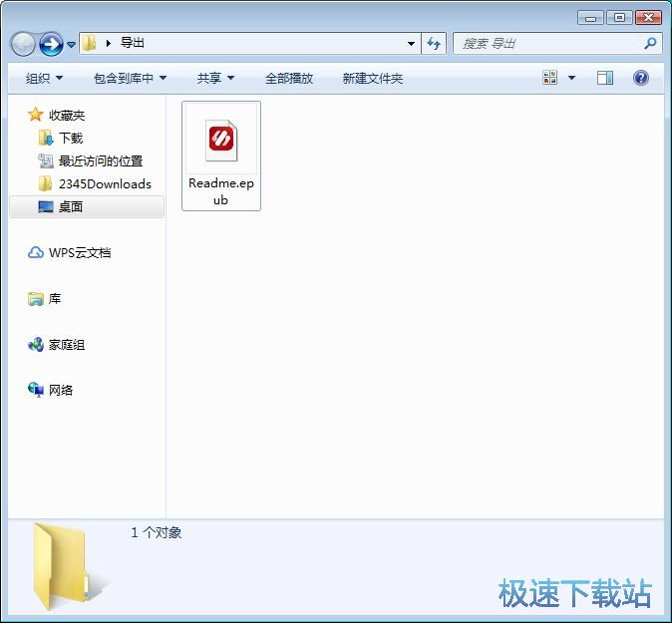The image size is (672, 623).
Task: Click the WPS cloud icon
Action: click(x=36, y=253)
